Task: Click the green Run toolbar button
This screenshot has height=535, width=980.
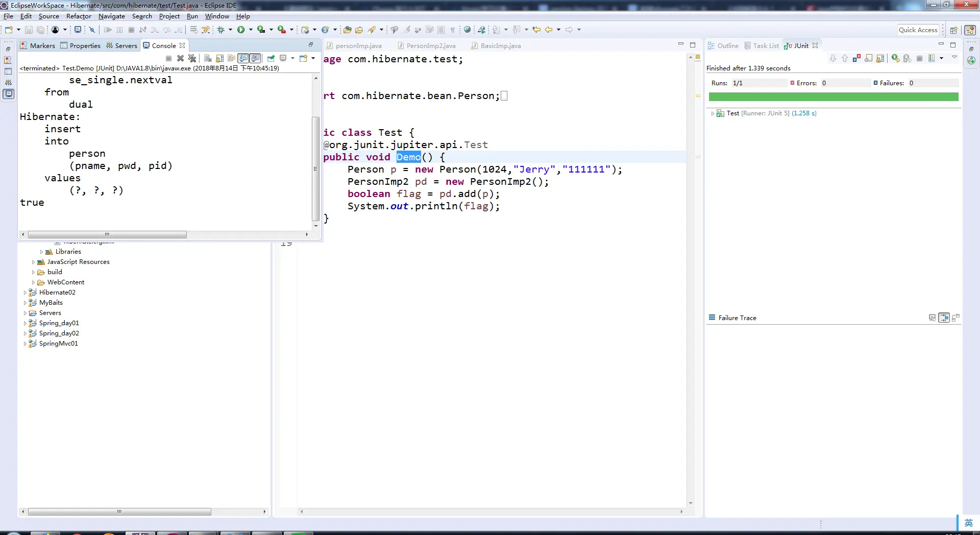Action: point(241,30)
